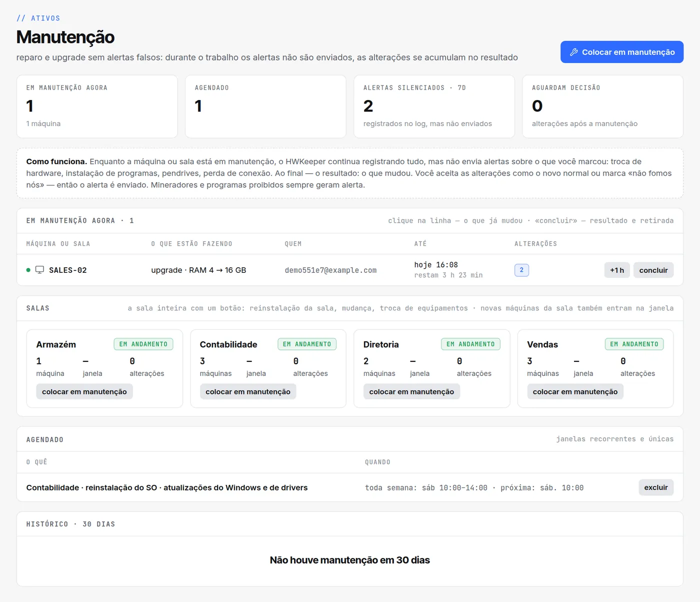700x602 pixels.
Task: Click the Não houve manutenção em 30 dias message
Action: 350,560
